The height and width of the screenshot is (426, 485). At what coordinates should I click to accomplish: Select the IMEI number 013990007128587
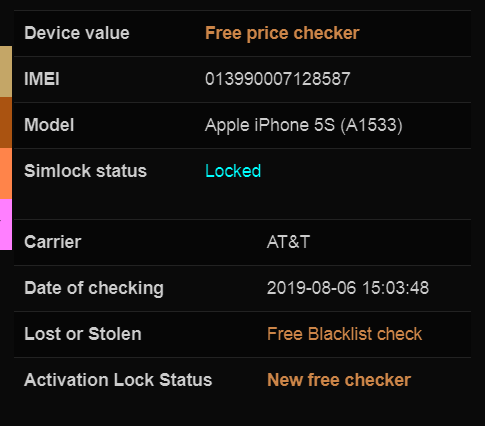pyautogui.click(x=277, y=79)
